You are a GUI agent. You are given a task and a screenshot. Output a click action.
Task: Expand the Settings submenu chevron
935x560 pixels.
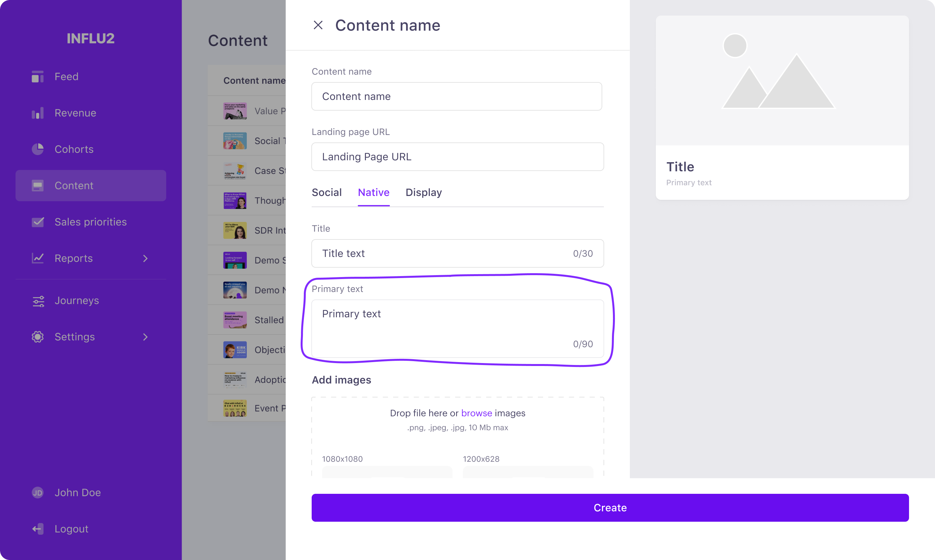tap(145, 337)
